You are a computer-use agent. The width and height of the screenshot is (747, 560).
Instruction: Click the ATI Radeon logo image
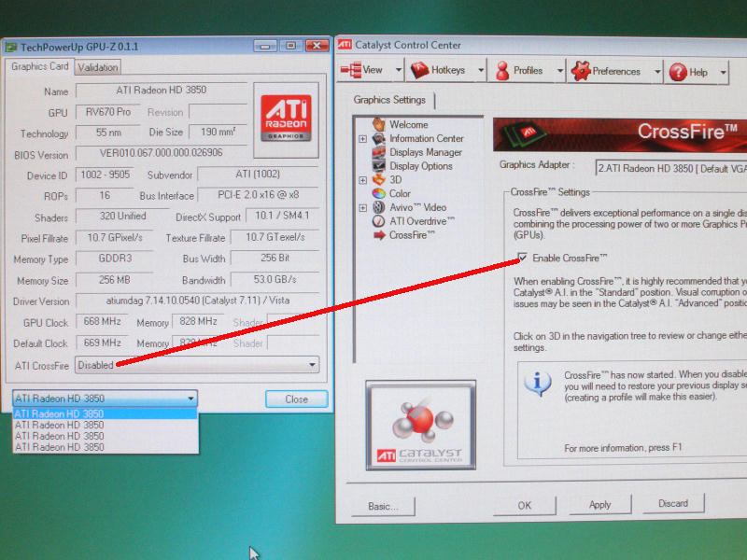click(x=285, y=111)
